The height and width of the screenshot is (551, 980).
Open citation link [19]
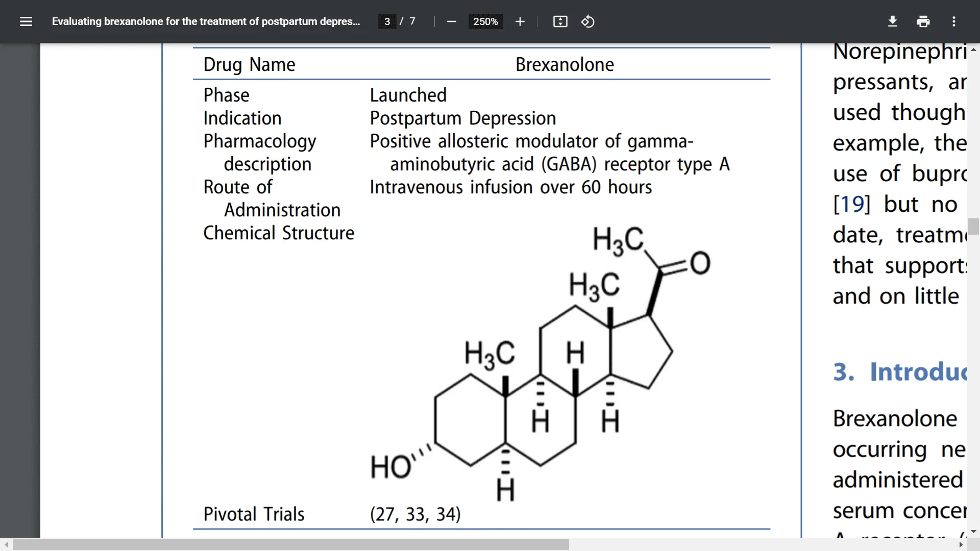click(851, 204)
